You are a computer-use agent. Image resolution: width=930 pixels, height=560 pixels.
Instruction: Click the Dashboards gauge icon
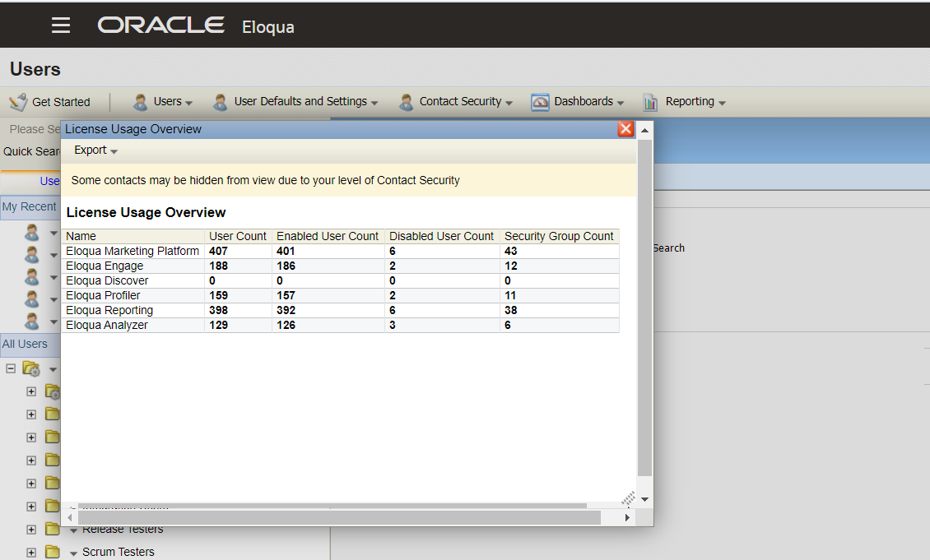(x=540, y=102)
